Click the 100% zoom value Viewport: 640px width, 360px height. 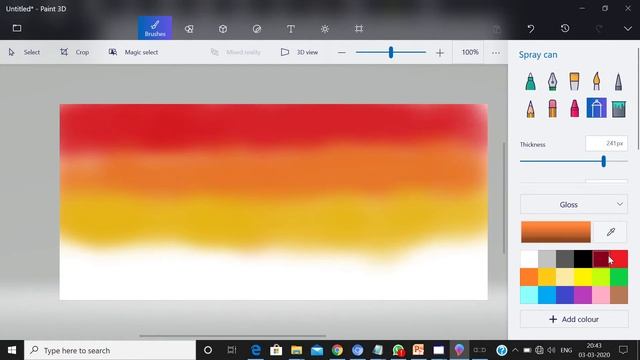[x=470, y=52]
